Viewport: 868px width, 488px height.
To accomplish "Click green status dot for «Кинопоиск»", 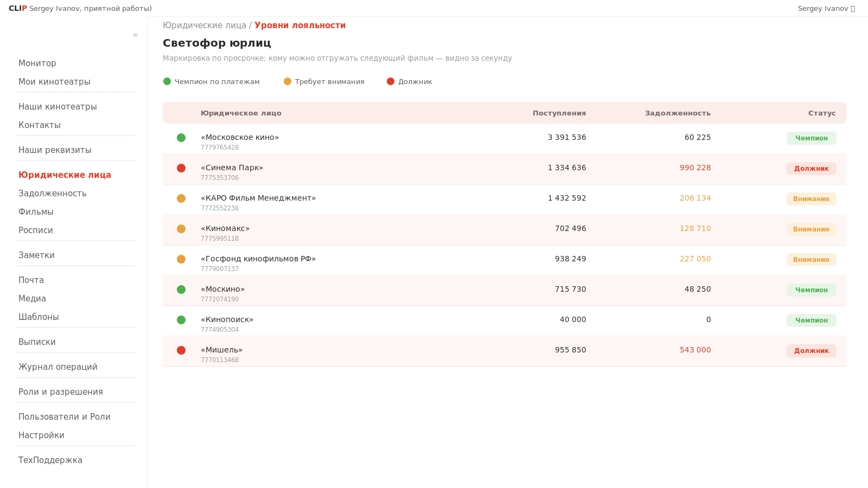I will pyautogui.click(x=181, y=320).
